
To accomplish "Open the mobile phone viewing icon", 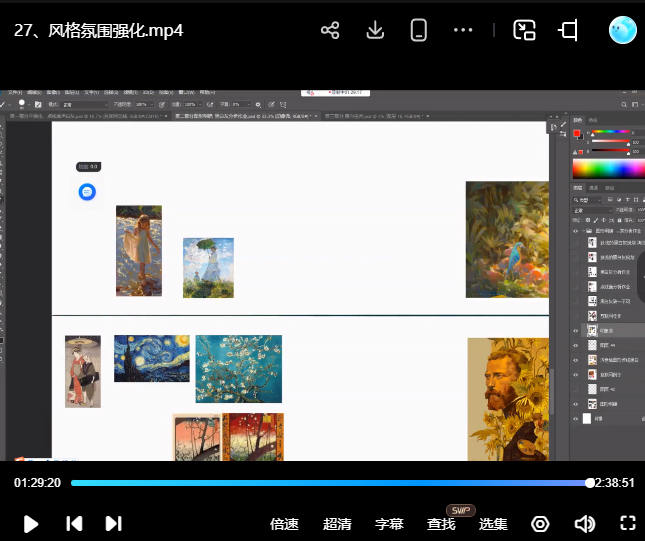I will click(419, 30).
